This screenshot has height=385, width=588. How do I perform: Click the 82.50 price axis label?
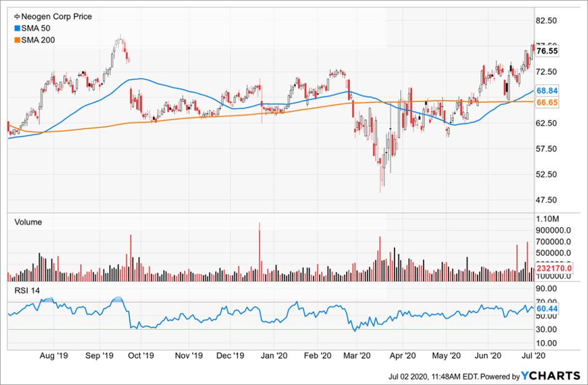point(546,20)
